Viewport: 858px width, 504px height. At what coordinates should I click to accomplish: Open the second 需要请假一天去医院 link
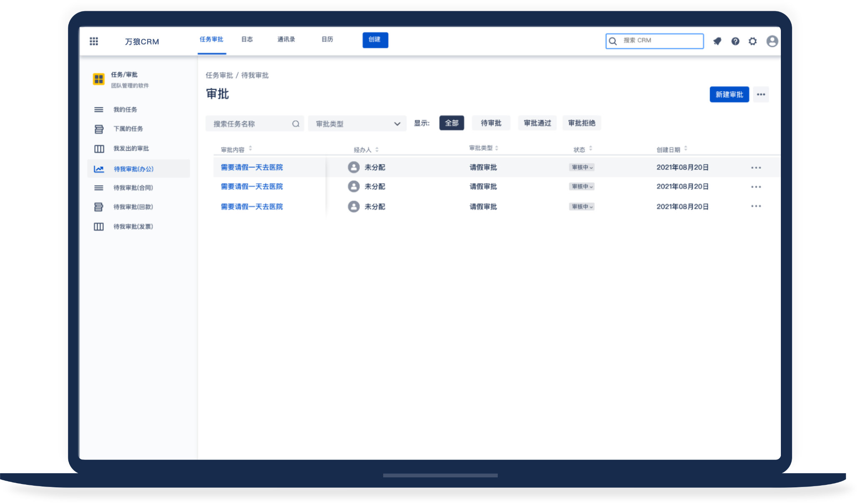coord(252,186)
